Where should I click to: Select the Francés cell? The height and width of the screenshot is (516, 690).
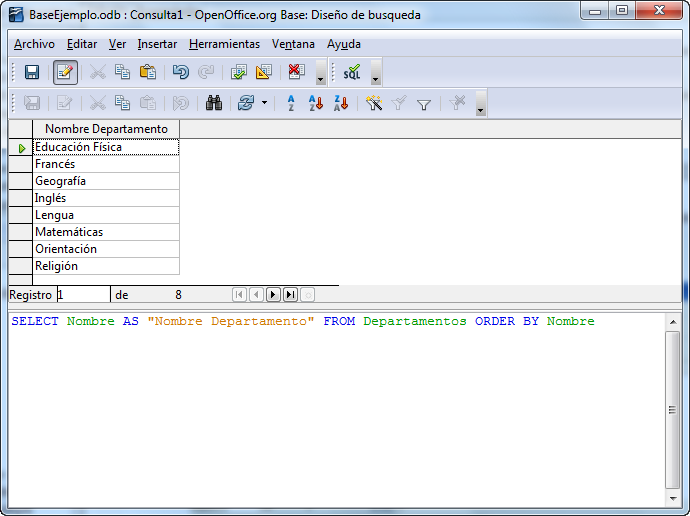(106, 164)
